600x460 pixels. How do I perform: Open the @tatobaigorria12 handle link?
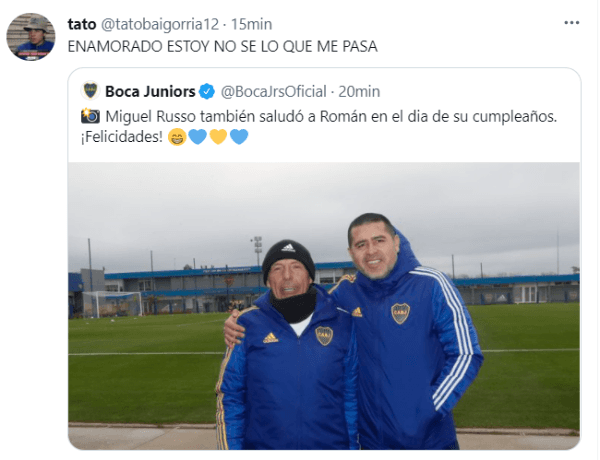[x=160, y=24]
